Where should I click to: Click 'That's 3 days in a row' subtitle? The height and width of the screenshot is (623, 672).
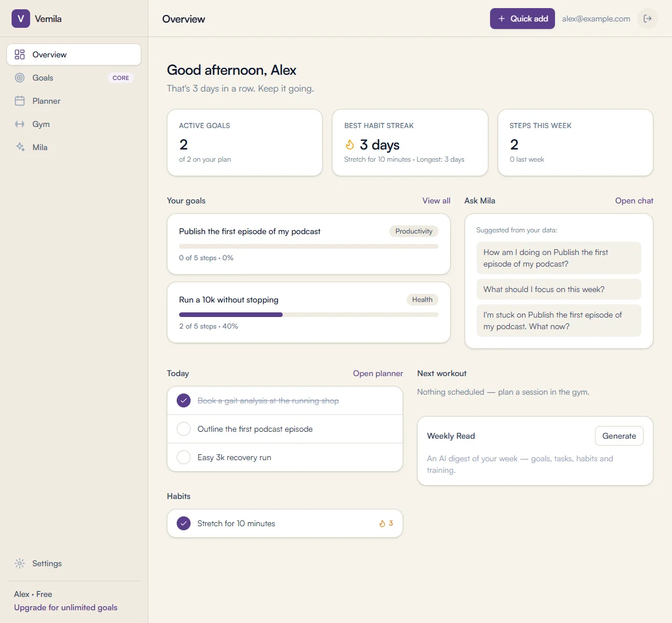click(240, 88)
